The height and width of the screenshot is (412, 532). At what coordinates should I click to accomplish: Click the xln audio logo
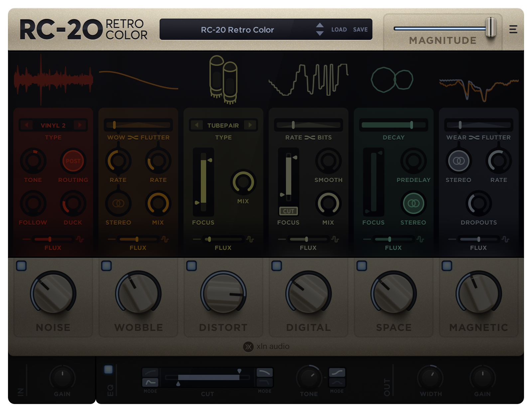pos(266,347)
